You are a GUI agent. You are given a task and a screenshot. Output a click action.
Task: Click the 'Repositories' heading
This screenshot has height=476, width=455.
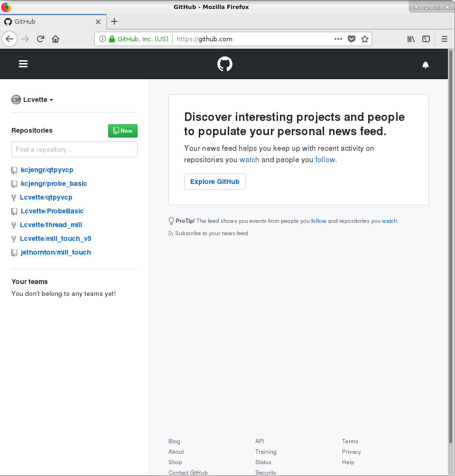[32, 130]
